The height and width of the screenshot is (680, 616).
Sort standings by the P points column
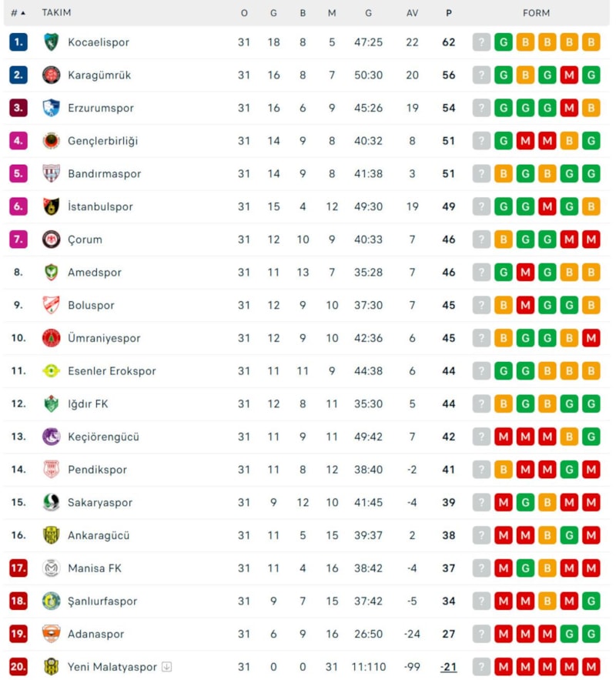click(449, 13)
